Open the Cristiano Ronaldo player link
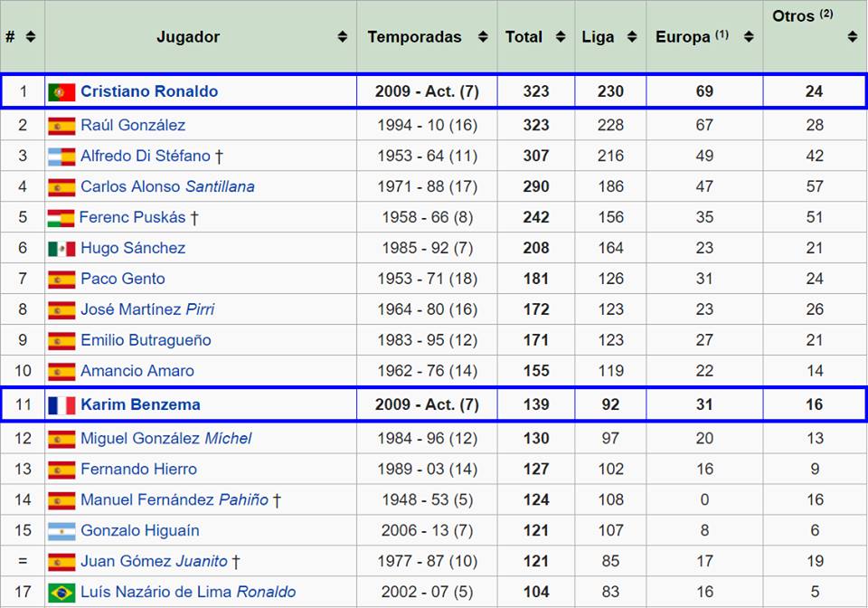The height and width of the screenshot is (608, 868). 149,91
